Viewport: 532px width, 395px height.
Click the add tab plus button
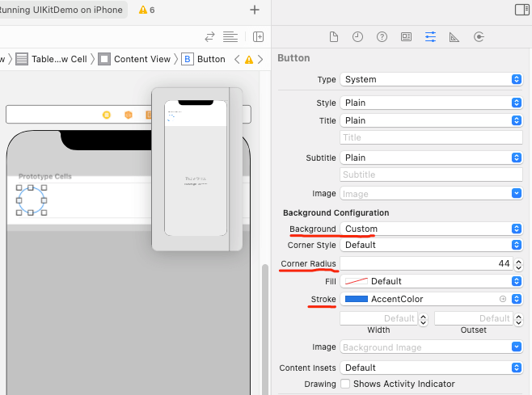tap(255, 10)
